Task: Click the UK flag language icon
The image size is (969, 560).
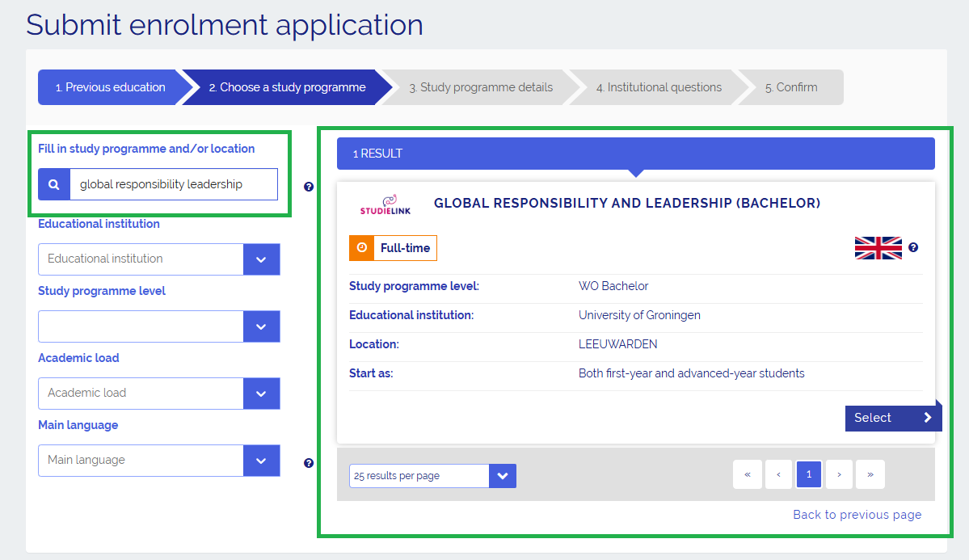Action: click(878, 248)
